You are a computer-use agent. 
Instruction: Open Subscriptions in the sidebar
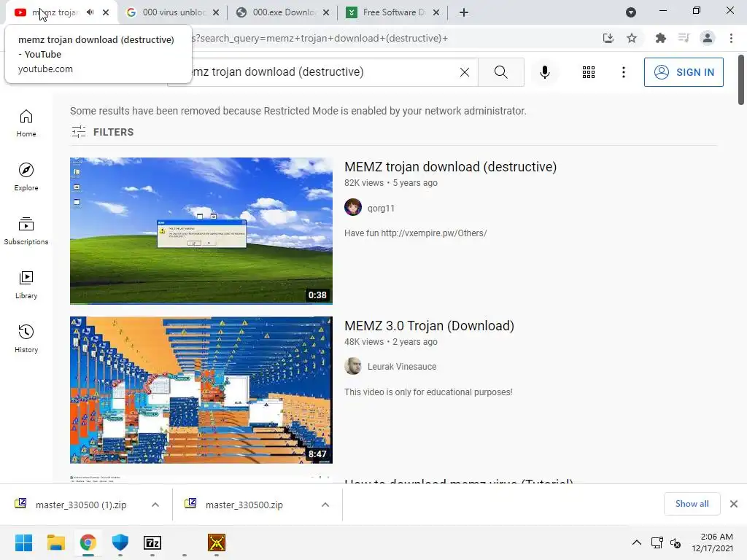click(x=26, y=231)
